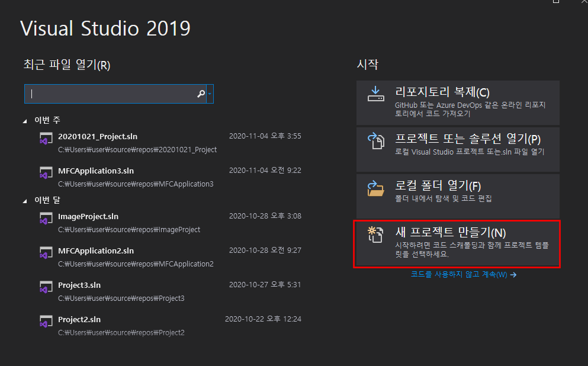Click the MFCApplication2.sln solution icon
Viewport: 588px width, 366px height.
tap(46, 252)
